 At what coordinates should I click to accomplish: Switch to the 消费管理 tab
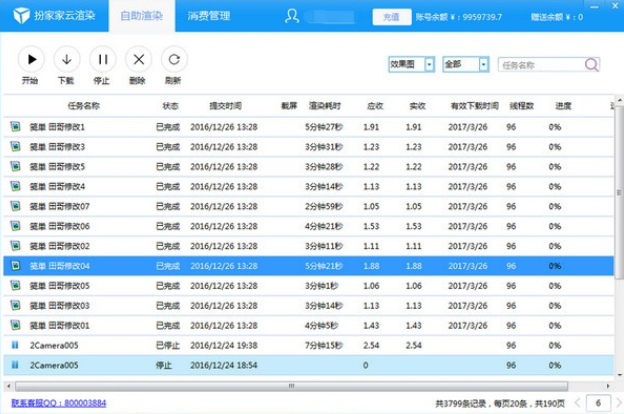pos(209,16)
